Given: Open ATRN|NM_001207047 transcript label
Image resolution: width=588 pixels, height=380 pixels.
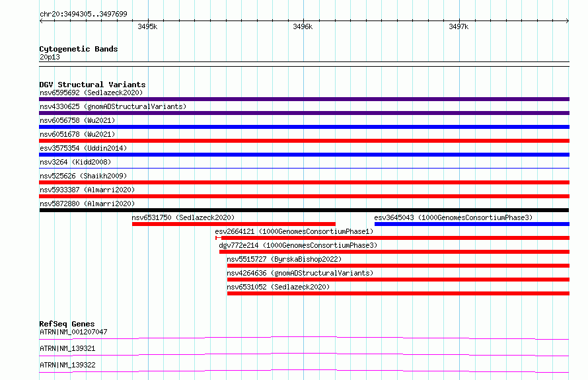Looking at the screenshot, I should point(73,332).
